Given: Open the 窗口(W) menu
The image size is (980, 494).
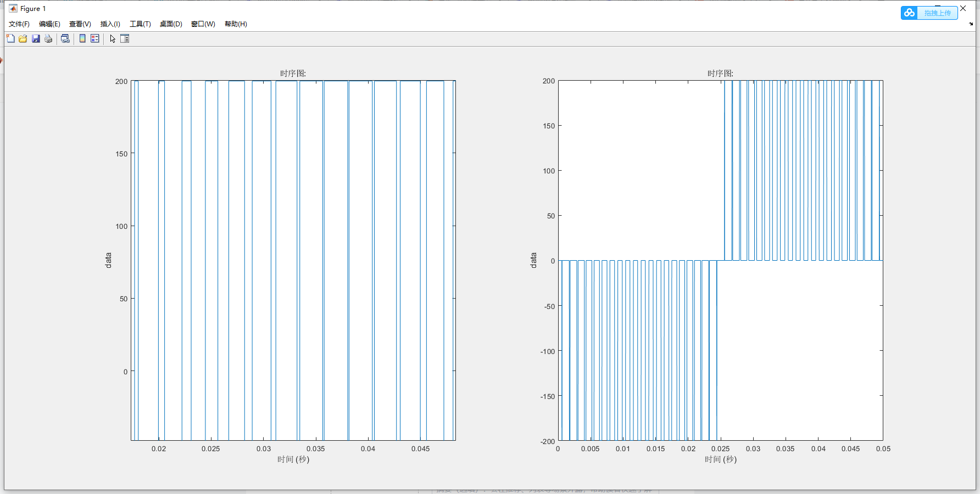Looking at the screenshot, I should pos(203,24).
